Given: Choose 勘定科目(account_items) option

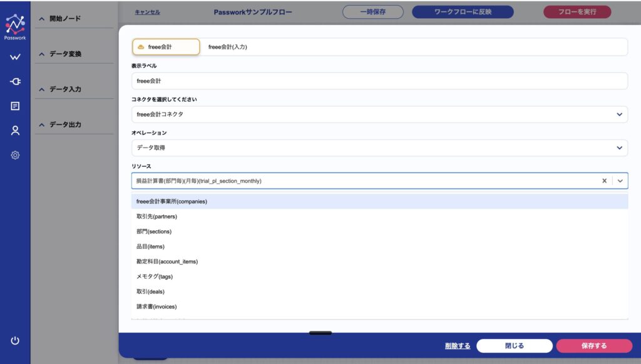Looking at the screenshot, I should pos(167,261).
